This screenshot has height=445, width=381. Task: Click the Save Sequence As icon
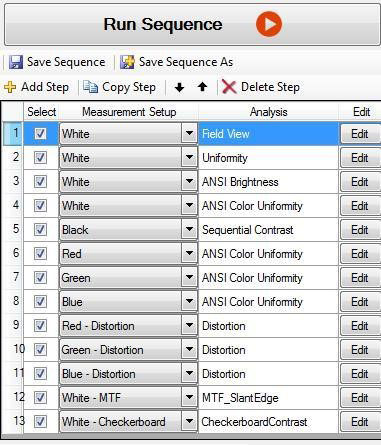pos(127,62)
